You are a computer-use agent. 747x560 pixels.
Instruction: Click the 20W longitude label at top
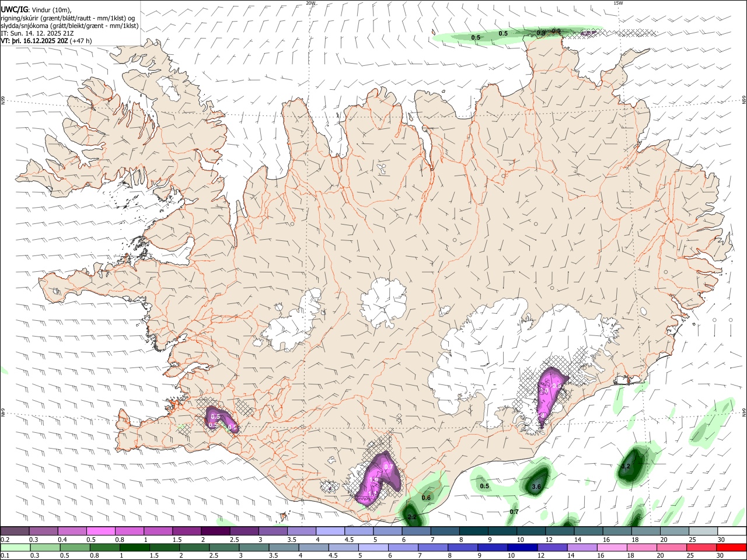tap(310, 3)
